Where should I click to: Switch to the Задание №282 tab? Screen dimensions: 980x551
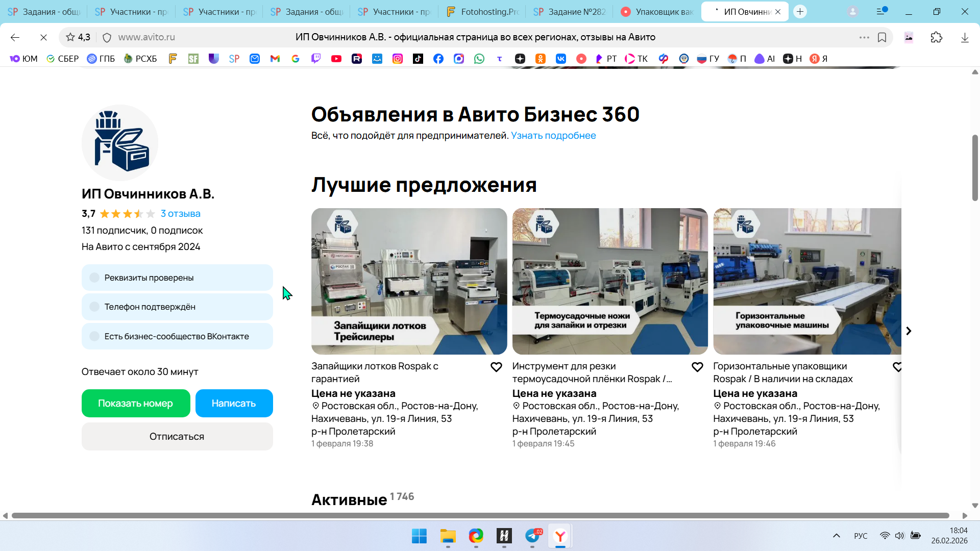tap(570, 12)
